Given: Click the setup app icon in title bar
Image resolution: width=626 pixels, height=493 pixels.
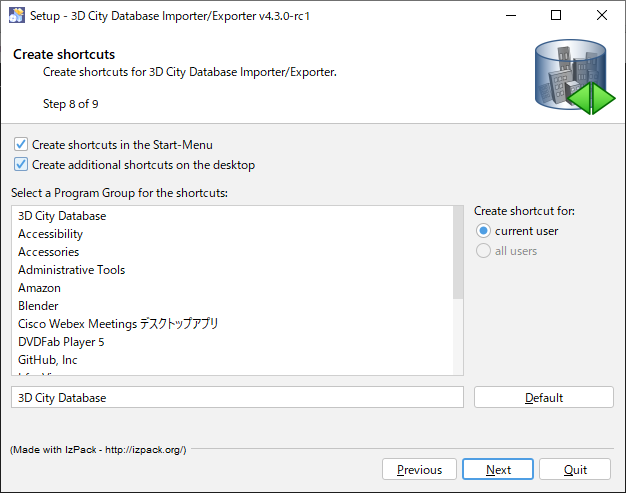Looking at the screenshot, I should click(17, 16).
